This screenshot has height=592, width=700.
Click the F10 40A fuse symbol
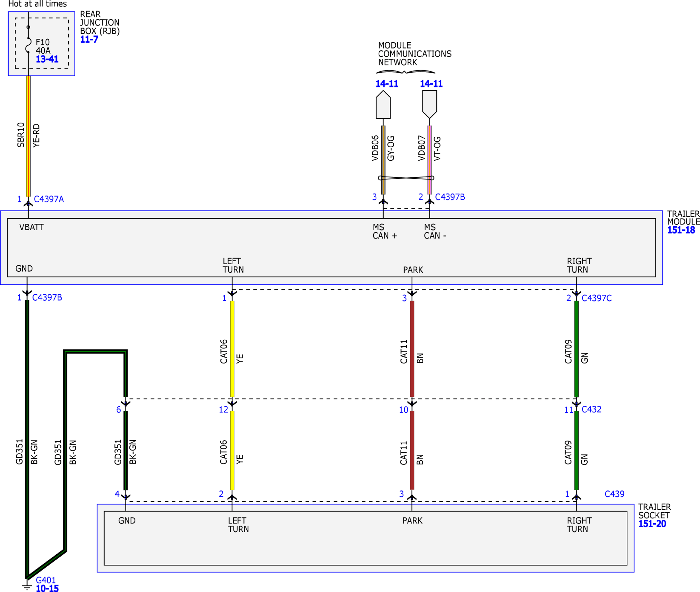[x=28, y=45]
